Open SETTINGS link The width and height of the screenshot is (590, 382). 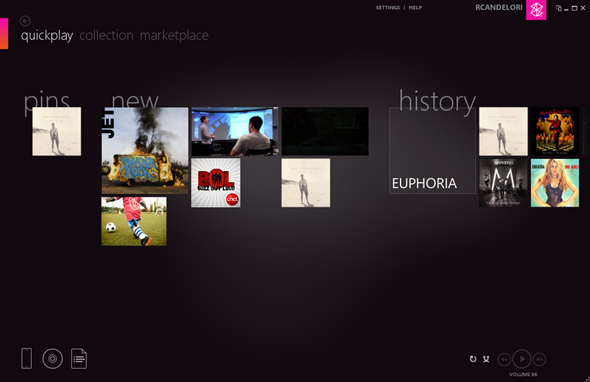point(388,8)
